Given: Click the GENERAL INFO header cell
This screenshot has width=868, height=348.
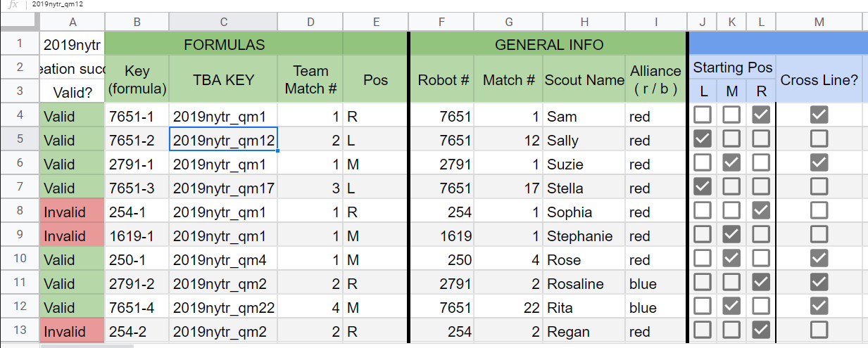Looking at the screenshot, I should pyautogui.click(x=549, y=45).
